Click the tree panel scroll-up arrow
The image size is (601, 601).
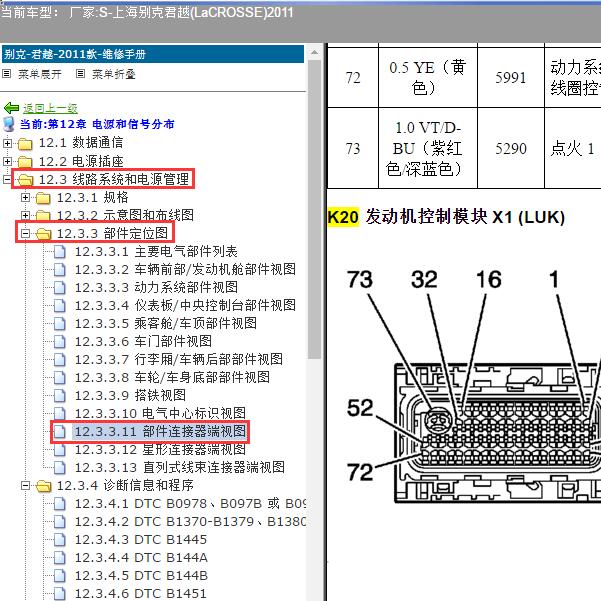tap(314, 52)
